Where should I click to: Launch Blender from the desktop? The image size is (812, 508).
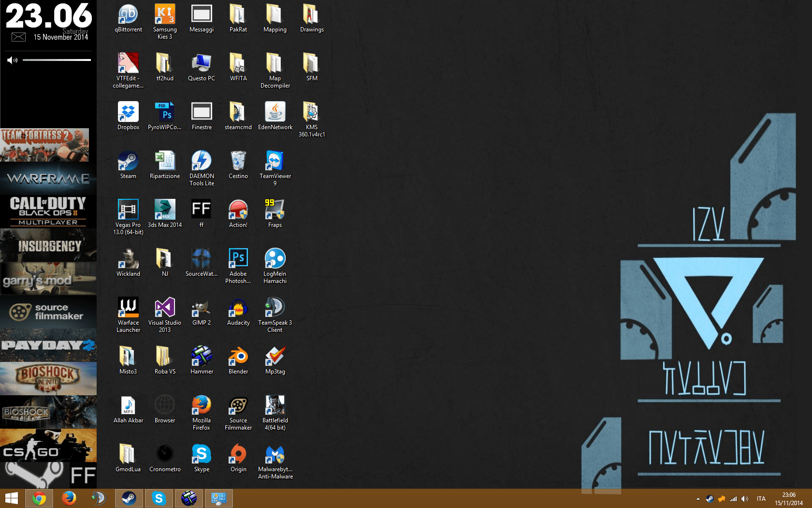pyautogui.click(x=238, y=357)
